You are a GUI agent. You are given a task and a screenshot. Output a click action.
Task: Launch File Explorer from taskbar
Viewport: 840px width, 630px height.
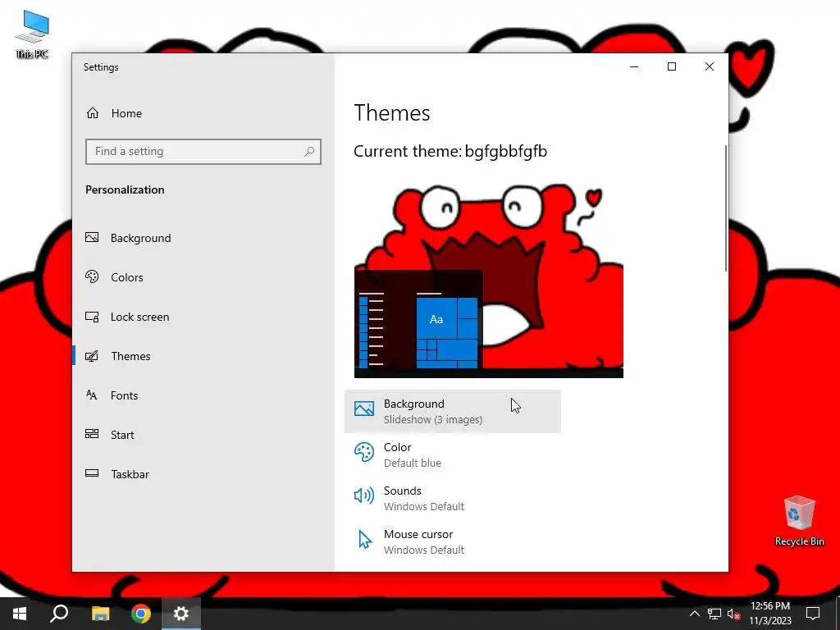pos(100,614)
